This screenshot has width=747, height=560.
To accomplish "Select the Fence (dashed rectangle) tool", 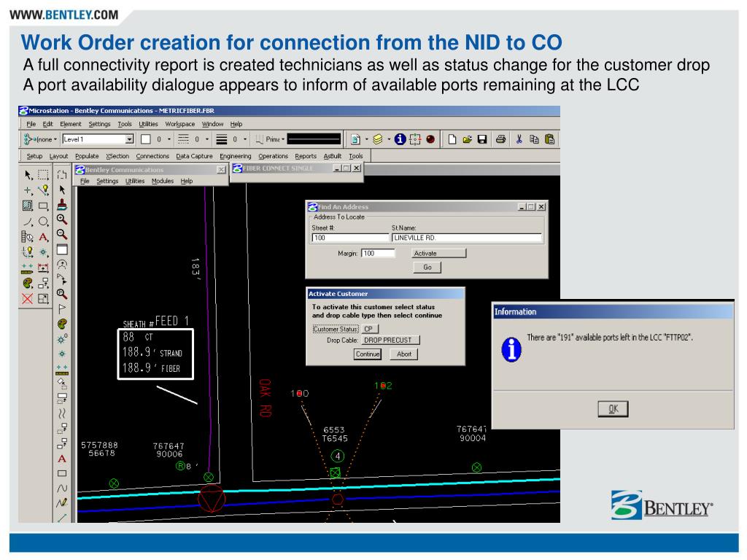I will click(43, 175).
